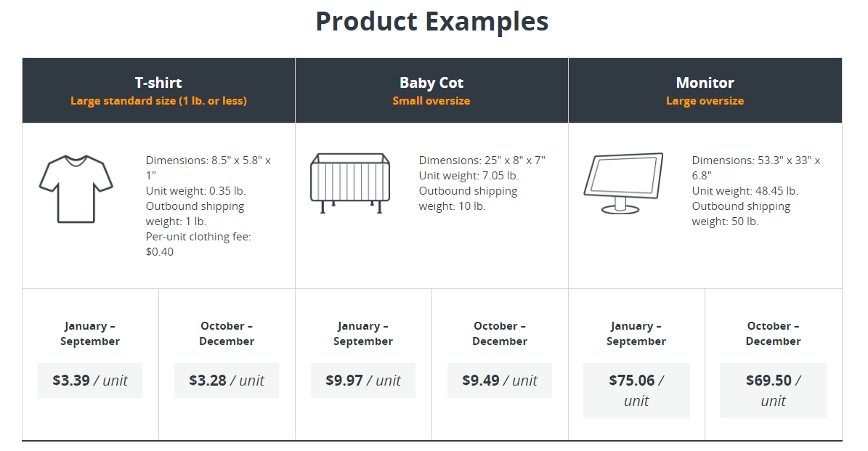Image resolution: width=868 pixels, height=451 pixels.
Task: Click the $75.06 / unit price box
Action: point(636,390)
